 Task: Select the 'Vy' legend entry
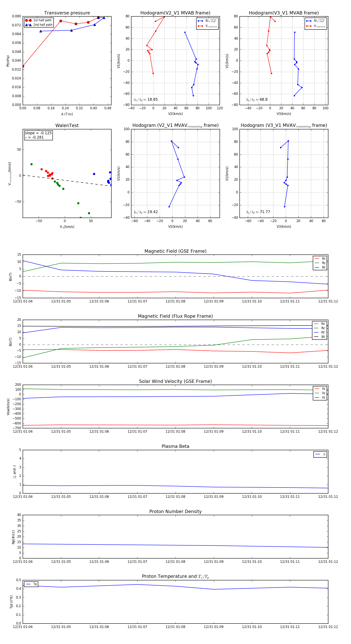click(x=320, y=393)
